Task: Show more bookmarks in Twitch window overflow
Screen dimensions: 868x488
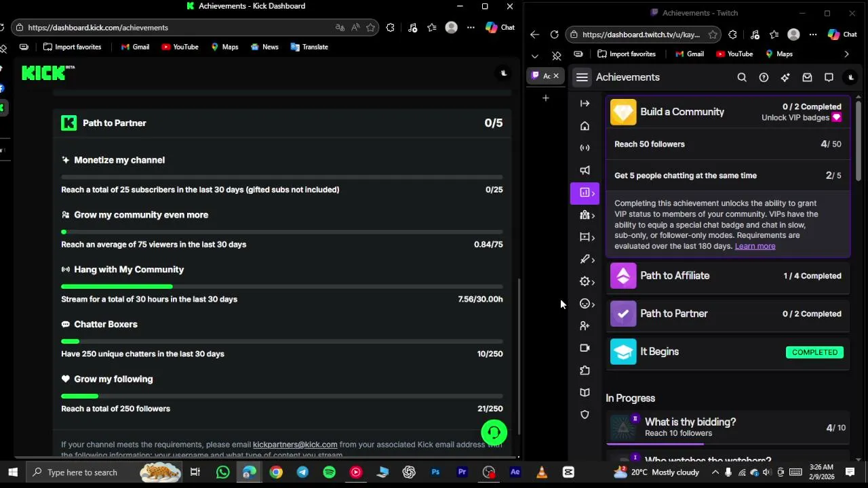Action: coord(846,54)
